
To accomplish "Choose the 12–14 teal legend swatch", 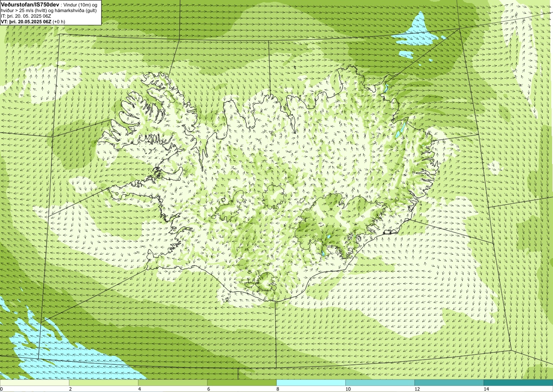I will [x=449, y=383].
